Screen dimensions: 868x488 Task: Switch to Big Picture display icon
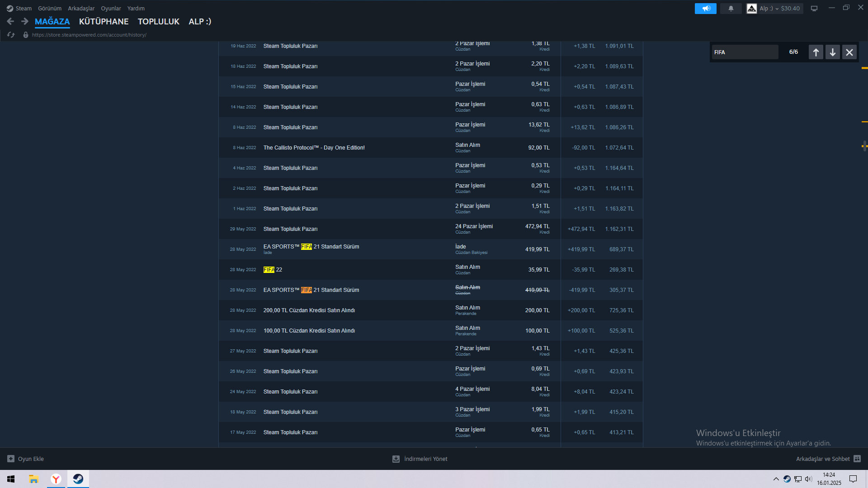[814, 8]
